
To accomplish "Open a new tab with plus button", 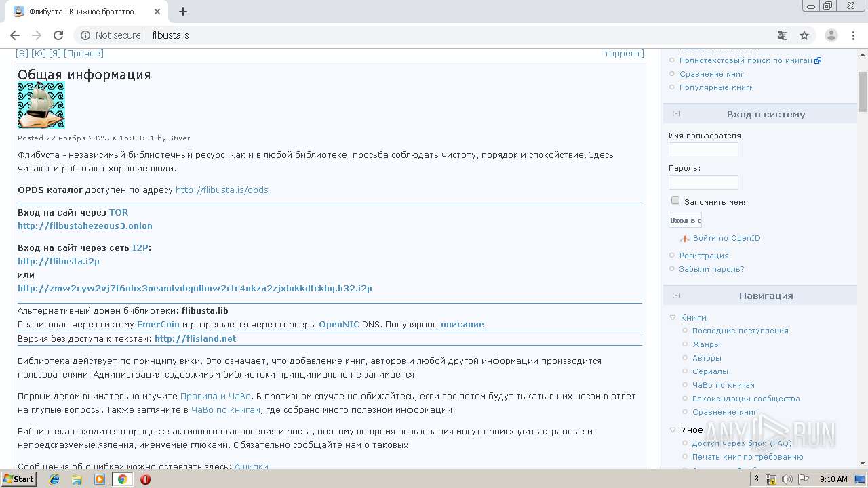I will (183, 12).
